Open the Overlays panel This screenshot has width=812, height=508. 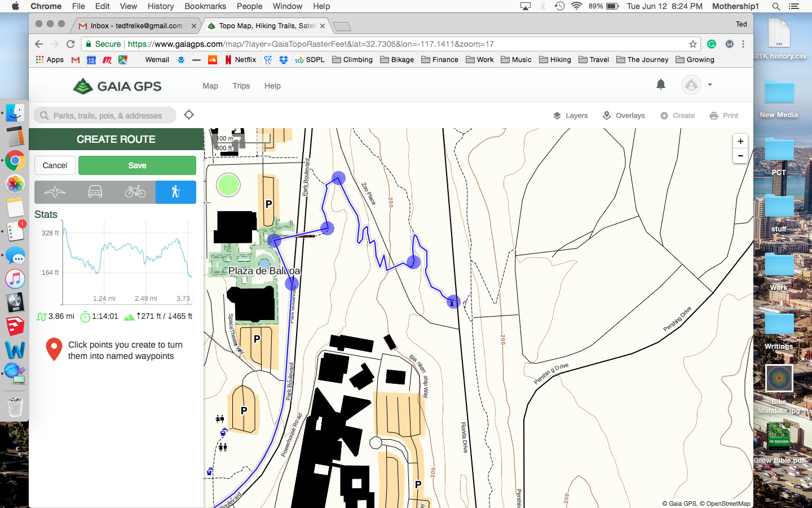coord(624,116)
